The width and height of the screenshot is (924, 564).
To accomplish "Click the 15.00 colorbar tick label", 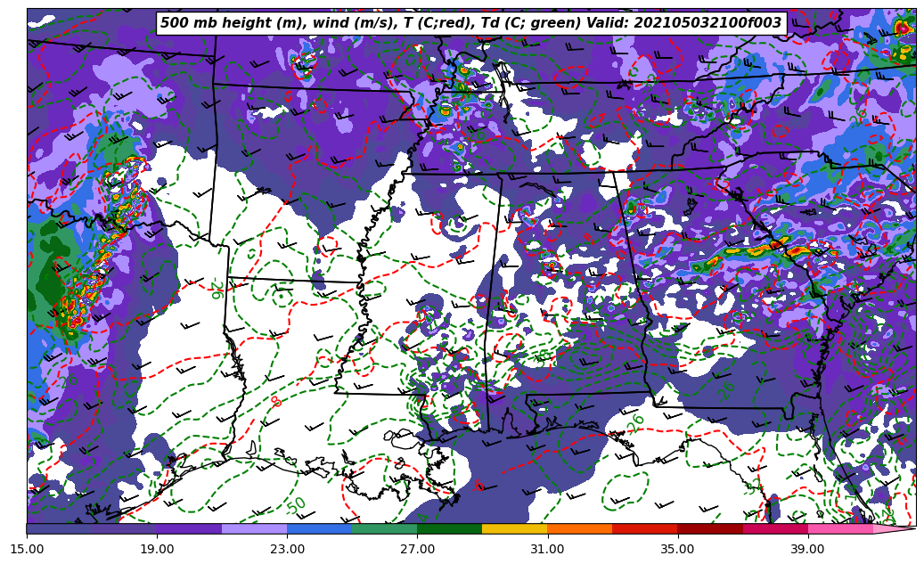I will pyautogui.click(x=27, y=550).
